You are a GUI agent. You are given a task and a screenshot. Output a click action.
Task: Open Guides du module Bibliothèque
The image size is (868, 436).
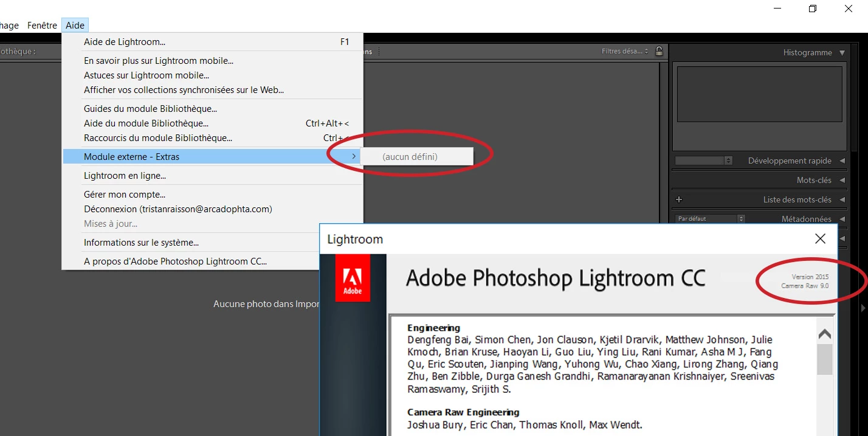click(212, 109)
